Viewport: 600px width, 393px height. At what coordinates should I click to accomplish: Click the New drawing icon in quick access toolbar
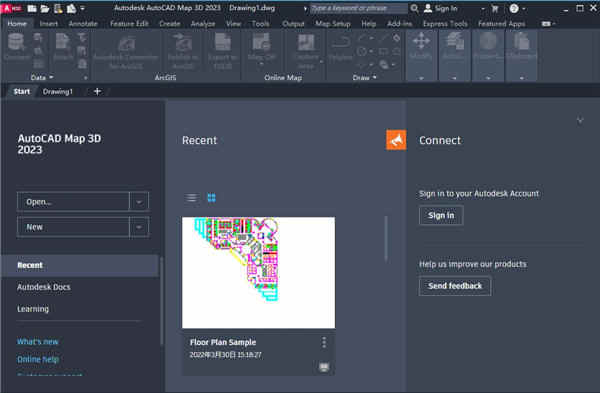point(32,8)
